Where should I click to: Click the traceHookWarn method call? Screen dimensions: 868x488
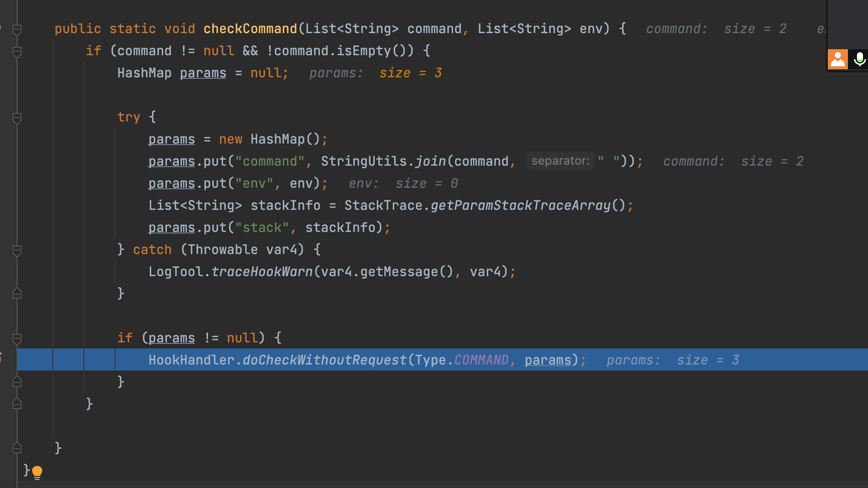click(262, 272)
